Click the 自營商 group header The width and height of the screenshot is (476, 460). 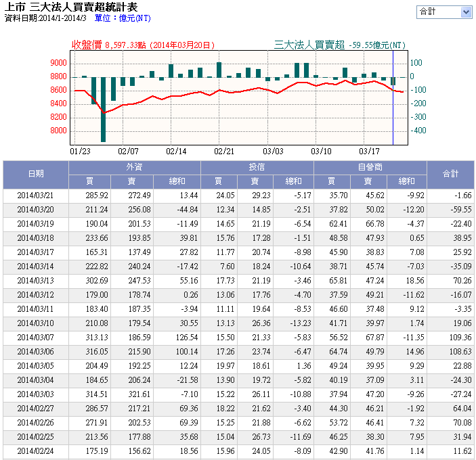[x=370, y=167]
